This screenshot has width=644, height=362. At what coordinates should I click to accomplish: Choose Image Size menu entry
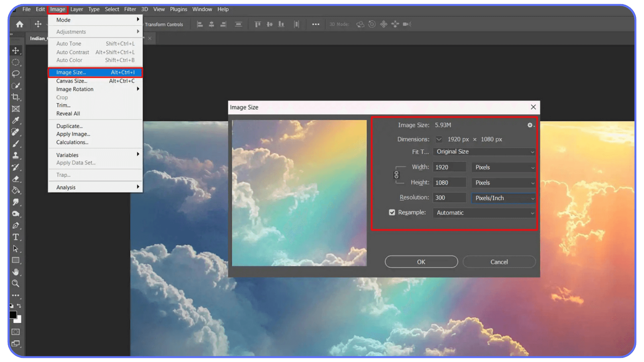click(95, 72)
